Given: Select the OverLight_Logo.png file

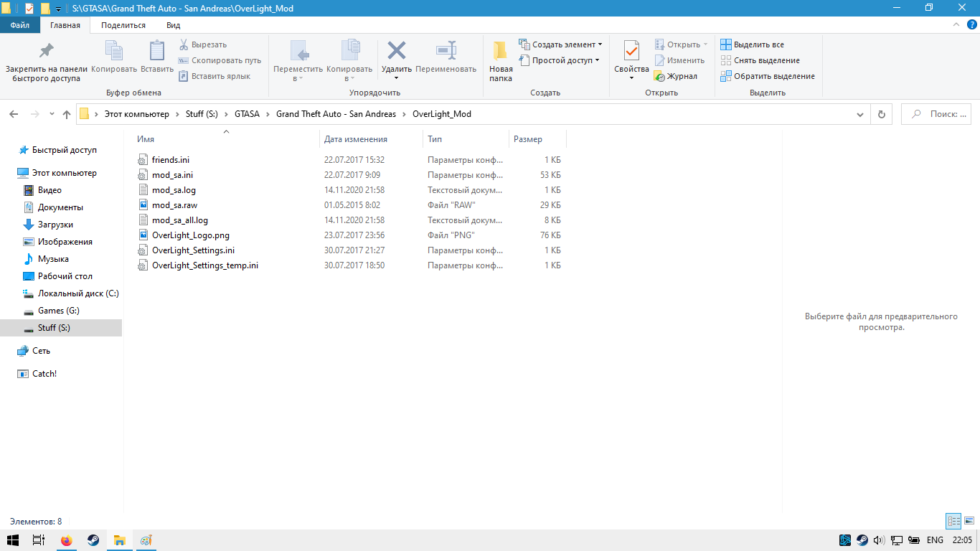Looking at the screenshot, I should pyautogui.click(x=191, y=235).
